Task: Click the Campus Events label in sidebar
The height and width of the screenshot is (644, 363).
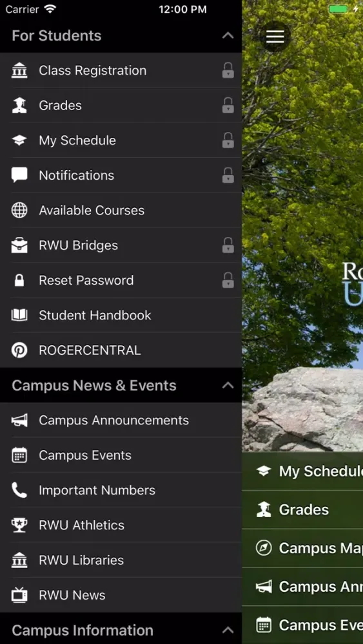Action: pyautogui.click(x=85, y=455)
